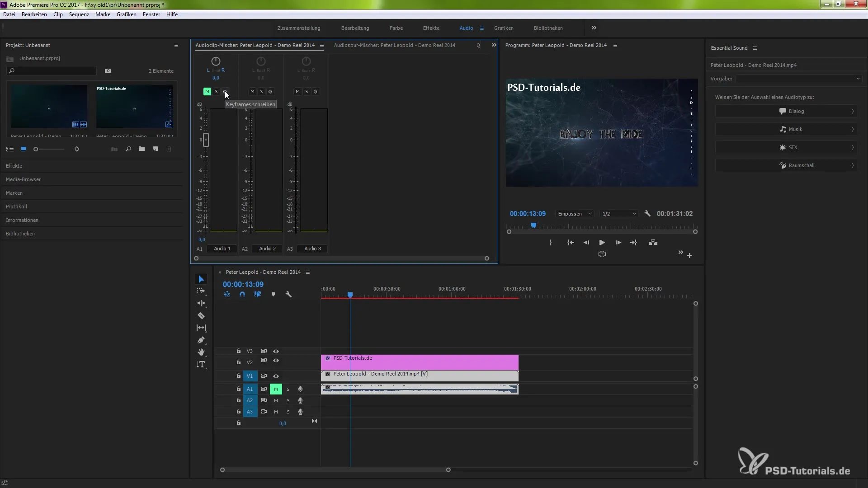Screen dimensions: 868x488
Task: Assign Raumschall audio type
Action: (786, 165)
